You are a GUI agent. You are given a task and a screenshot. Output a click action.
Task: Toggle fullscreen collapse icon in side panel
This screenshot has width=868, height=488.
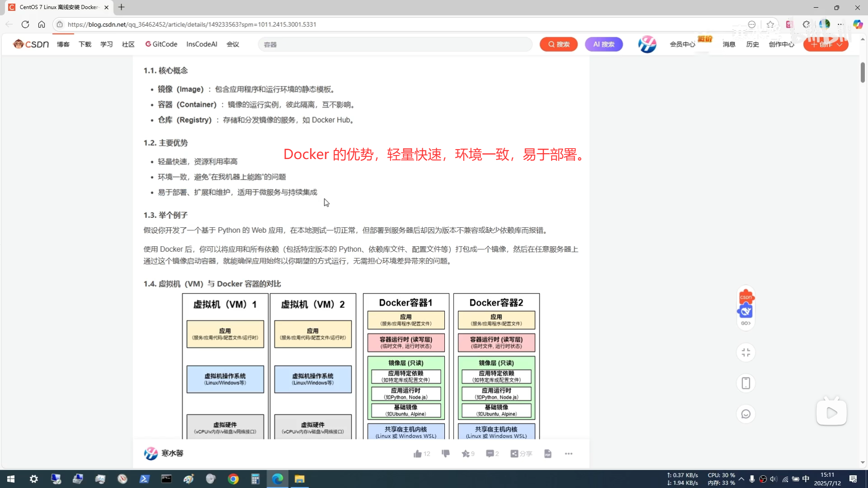[746, 352]
